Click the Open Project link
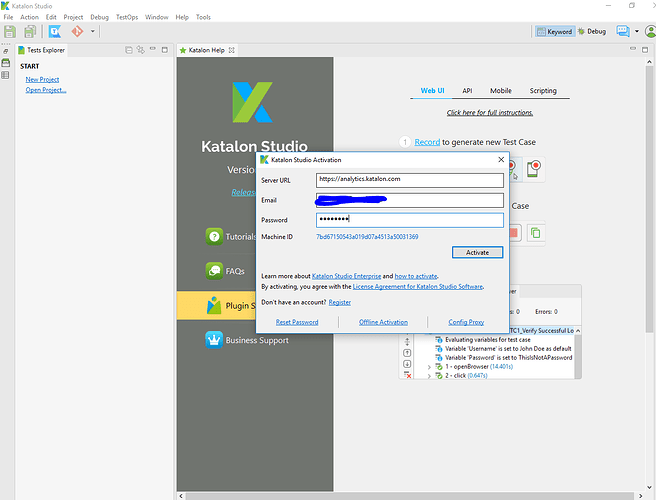 click(46, 90)
